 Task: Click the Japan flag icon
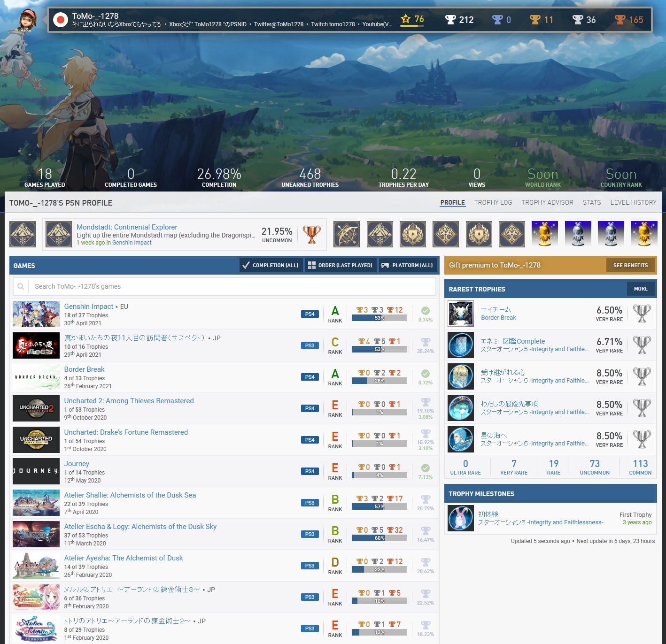60,20
